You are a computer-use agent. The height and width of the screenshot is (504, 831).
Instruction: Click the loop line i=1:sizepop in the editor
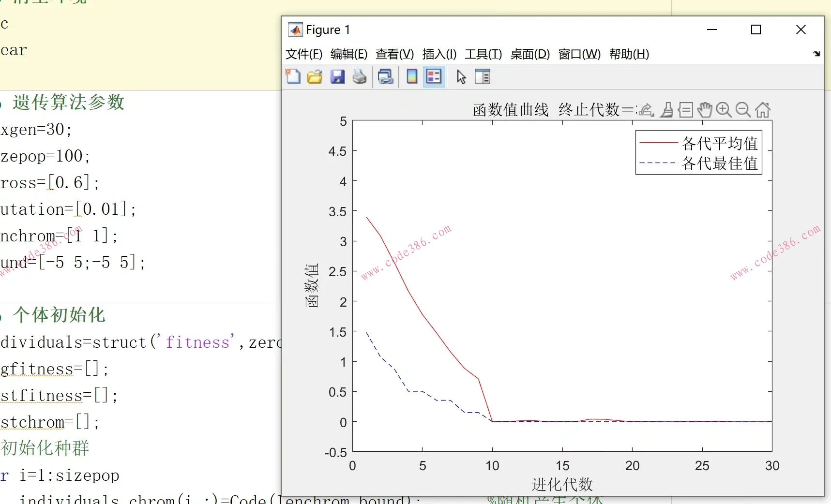pyautogui.click(x=69, y=475)
